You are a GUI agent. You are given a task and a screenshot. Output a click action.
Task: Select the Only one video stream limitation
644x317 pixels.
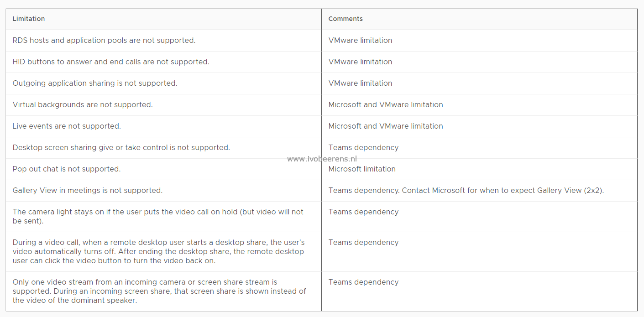[159, 291]
